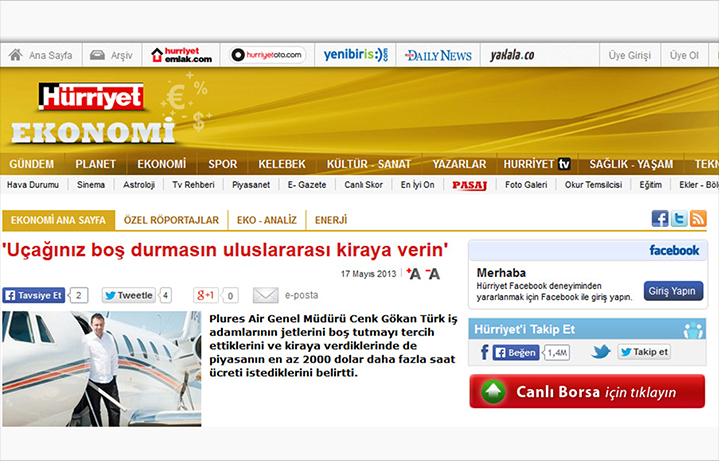Click the e-posta envelope icon
This screenshot has height=461, width=719.
pos(265,295)
